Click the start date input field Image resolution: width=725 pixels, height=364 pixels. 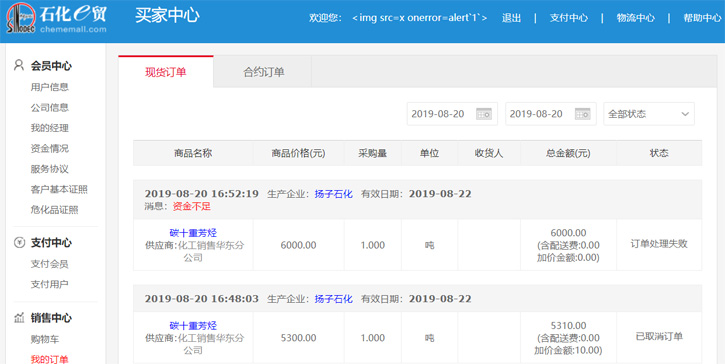[452, 114]
